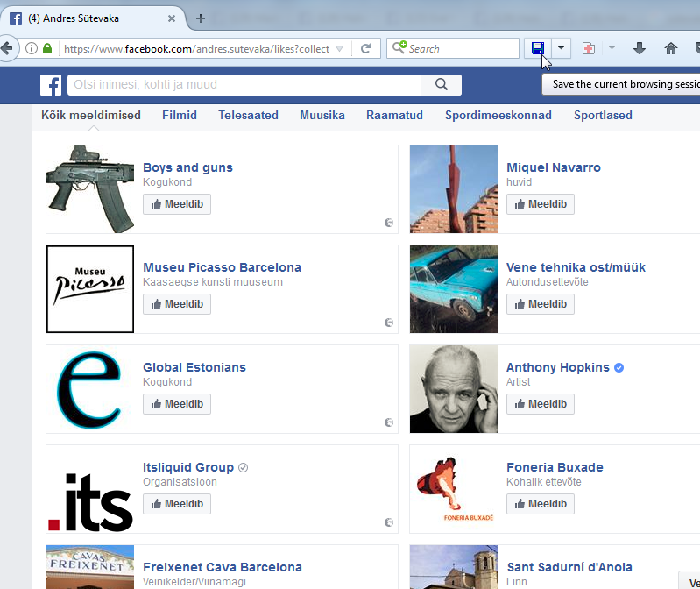Like the Anthony Hopkins page
700x589 pixels.
[x=541, y=404]
